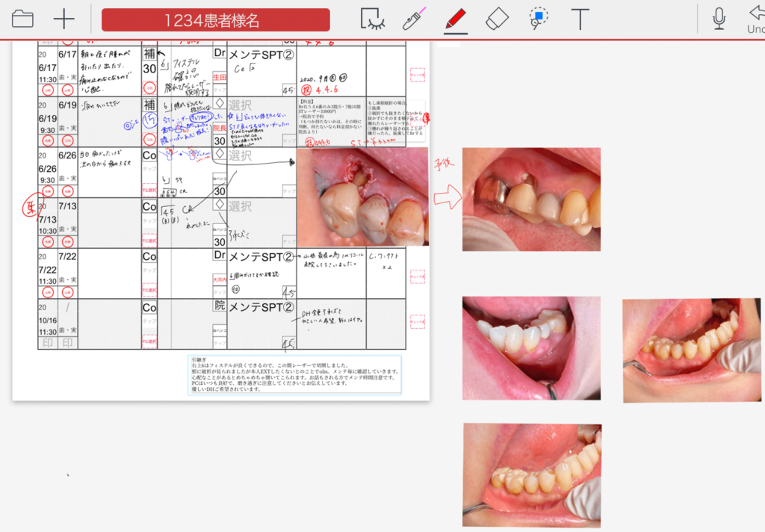Add a new page with plus icon
This screenshot has width=765, height=532.
click(x=64, y=19)
